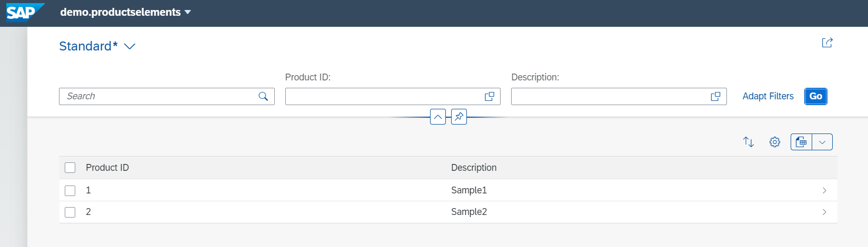Click Adapt Filters link

click(x=767, y=96)
